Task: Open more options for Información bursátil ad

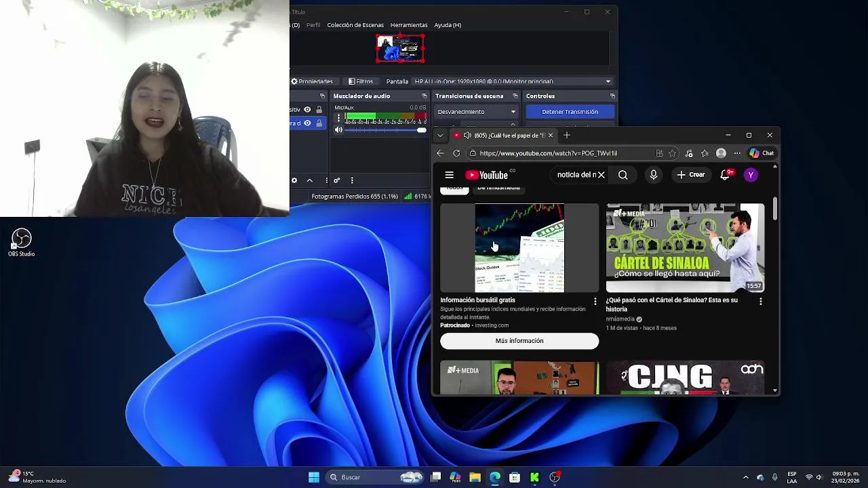Action: (x=595, y=301)
